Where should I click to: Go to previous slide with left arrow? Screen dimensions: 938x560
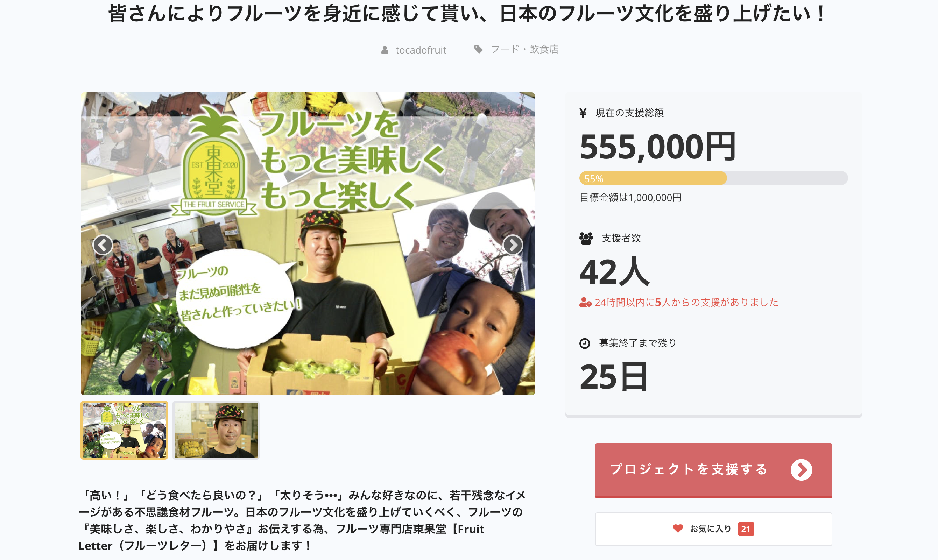(x=103, y=245)
